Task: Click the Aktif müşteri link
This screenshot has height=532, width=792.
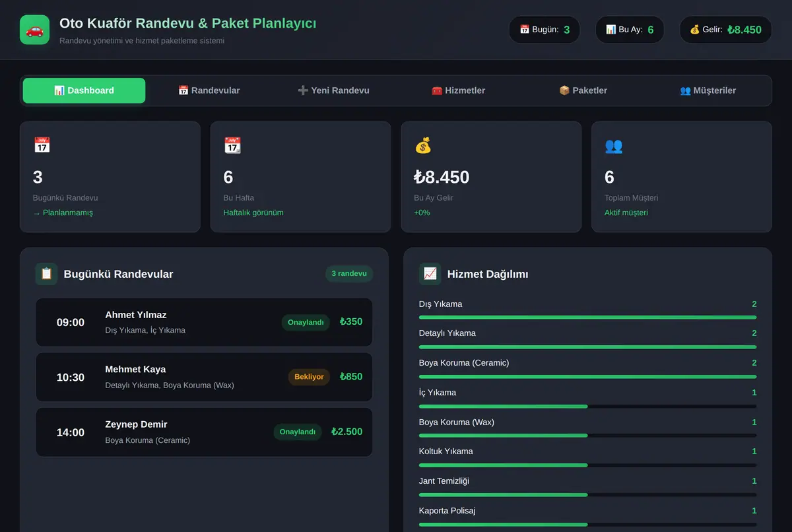Action: point(626,213)
